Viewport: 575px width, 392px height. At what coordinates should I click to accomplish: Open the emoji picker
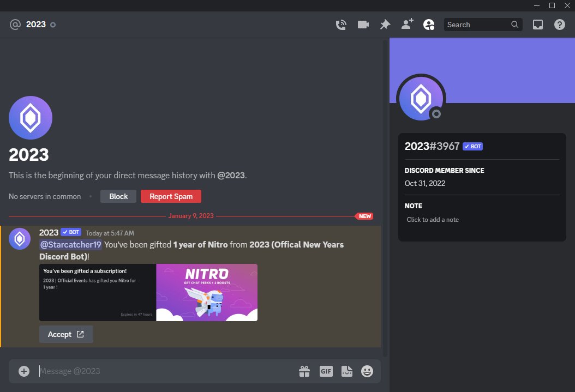tap(367, 371)
